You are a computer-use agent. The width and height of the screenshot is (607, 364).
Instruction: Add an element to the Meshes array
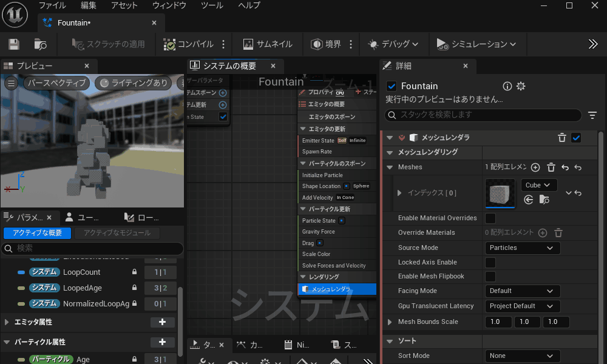pyautogui.click(x=535, y=167)
